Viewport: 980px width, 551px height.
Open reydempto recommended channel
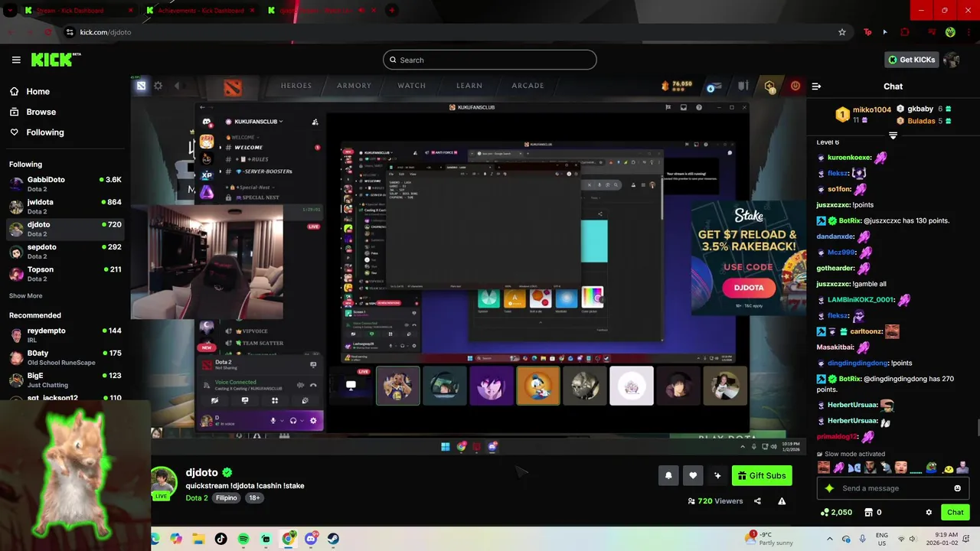[65, 335]
